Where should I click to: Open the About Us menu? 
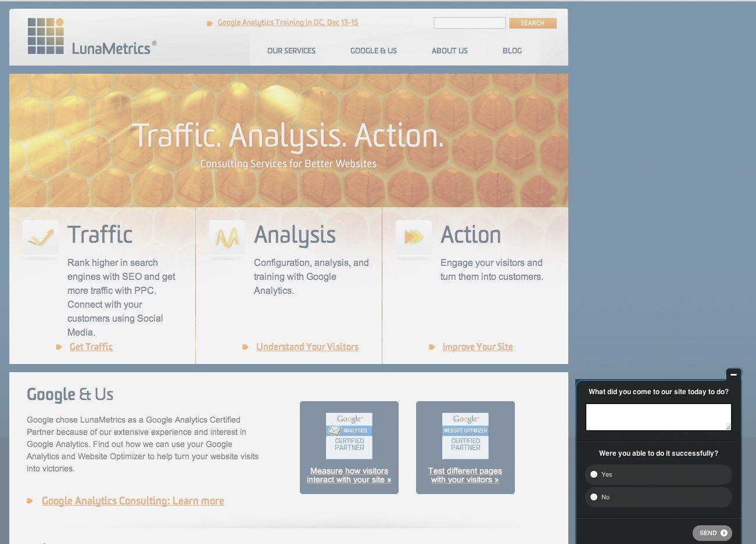click(x=449, y=51)
